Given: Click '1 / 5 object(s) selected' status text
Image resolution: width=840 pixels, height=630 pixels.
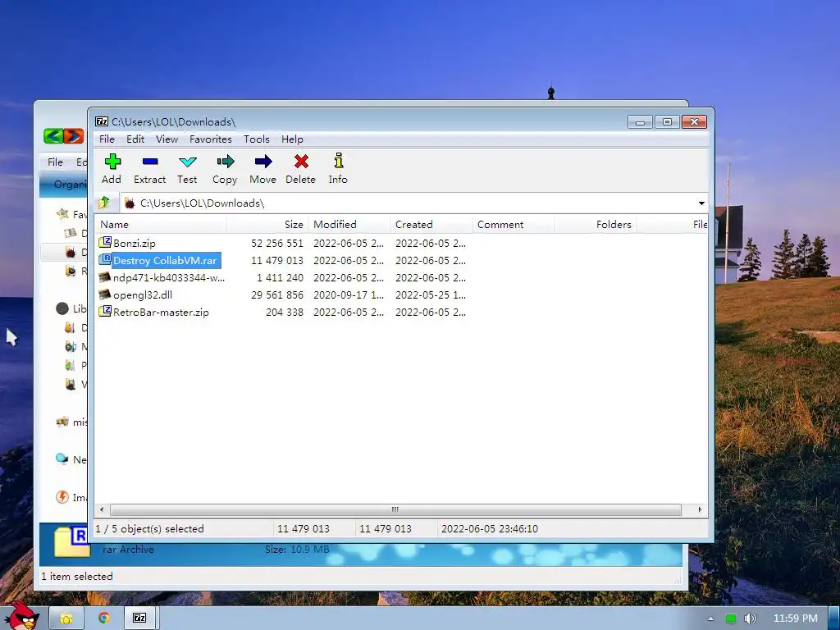Looking at the screenshot, I should point(149,529).
